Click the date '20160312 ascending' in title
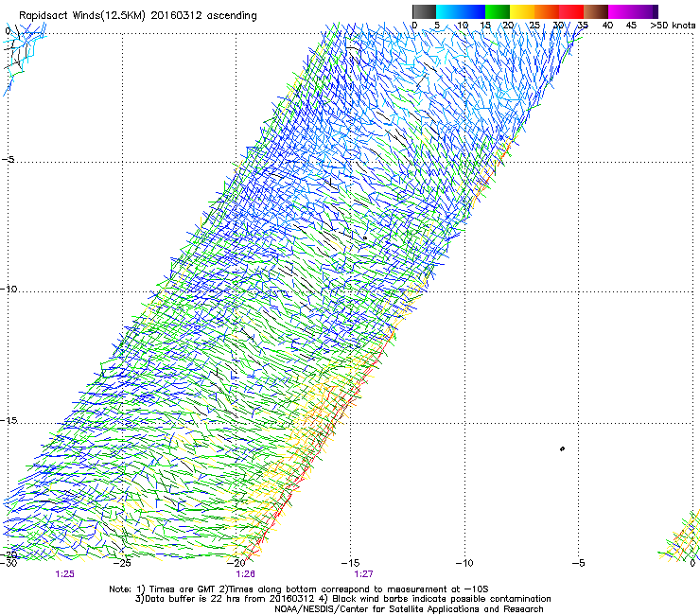 coord(204,16)
